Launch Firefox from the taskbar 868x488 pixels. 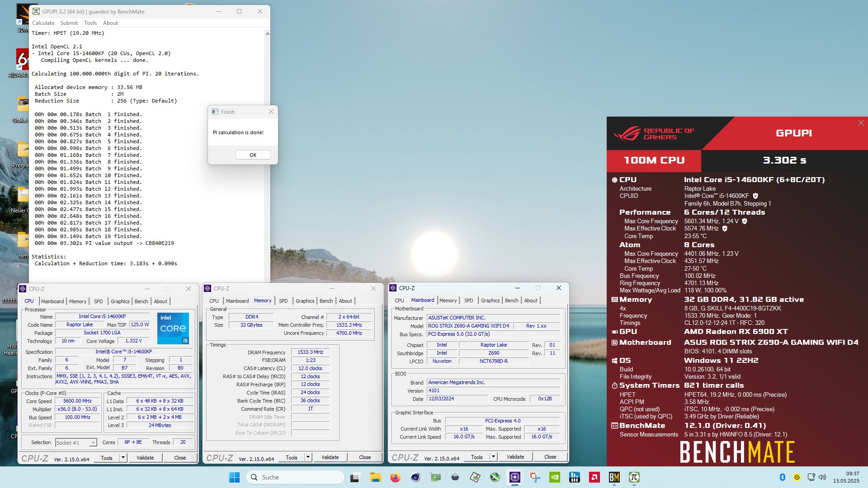tap(395, 477)
